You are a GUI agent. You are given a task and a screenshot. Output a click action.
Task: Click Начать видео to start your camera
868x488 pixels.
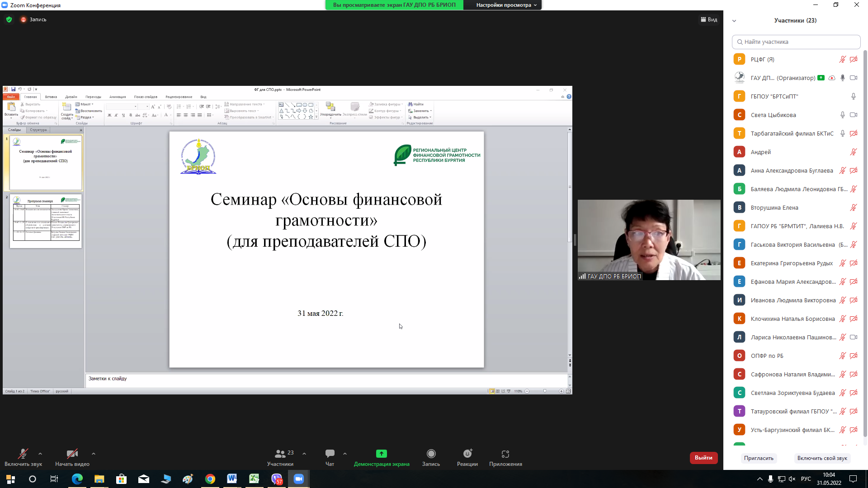click(72, 457)
